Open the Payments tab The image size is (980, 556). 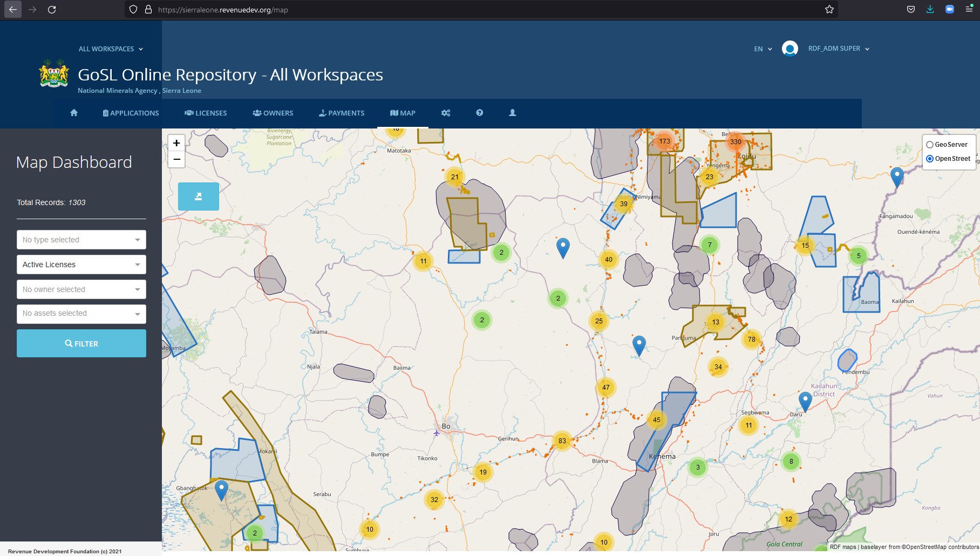pos(342,113)
